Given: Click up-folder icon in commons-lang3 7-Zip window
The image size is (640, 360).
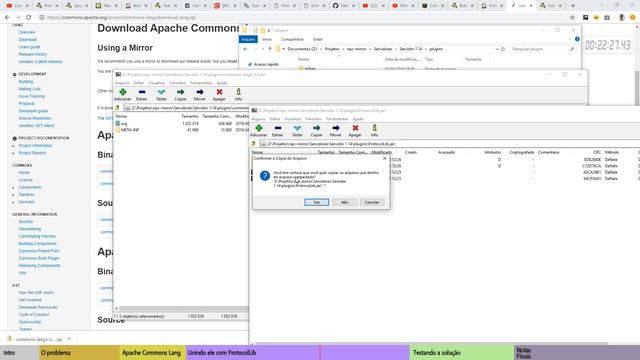Looking at the screenshot, I should pos(118,108).
